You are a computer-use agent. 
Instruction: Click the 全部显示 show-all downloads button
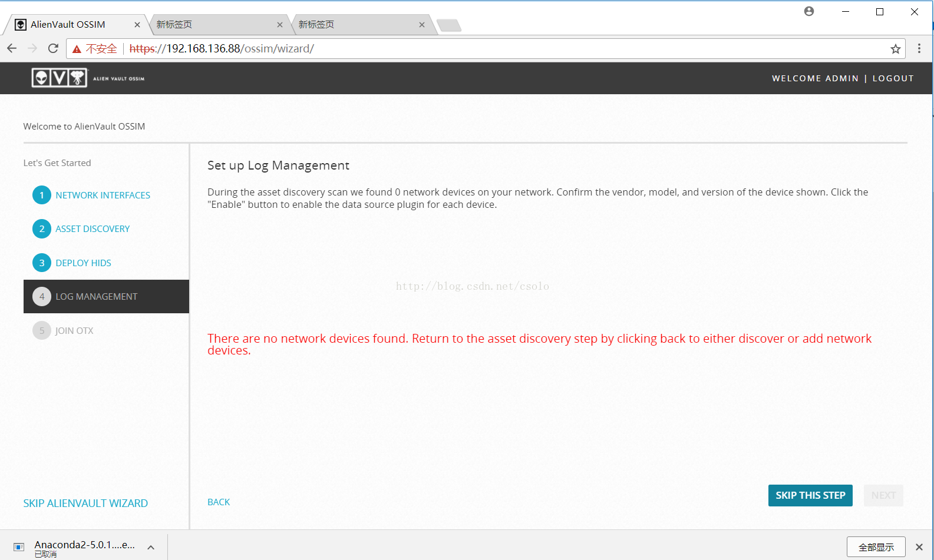[x=876, y=547]
